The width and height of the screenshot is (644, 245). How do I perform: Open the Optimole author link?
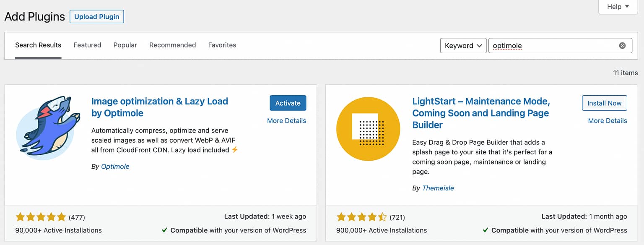[x=115, y=167]
